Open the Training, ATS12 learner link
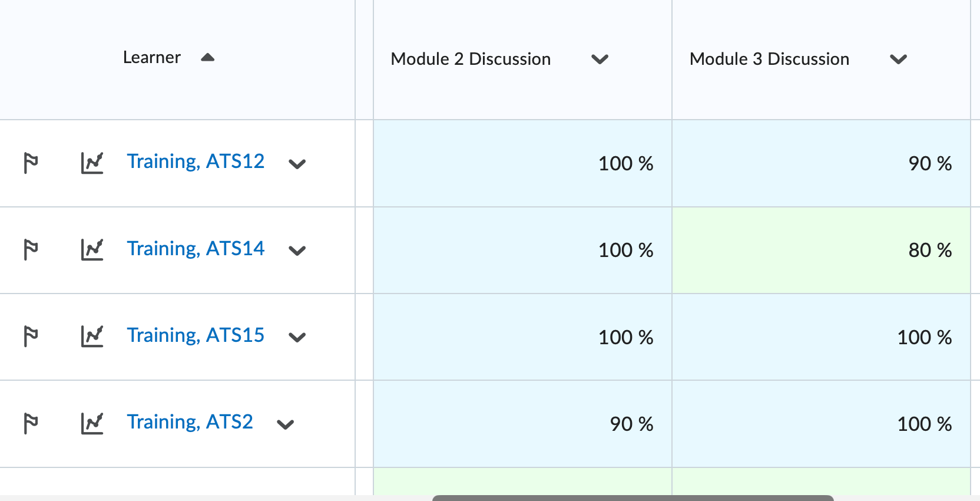 tap(196, 161)
